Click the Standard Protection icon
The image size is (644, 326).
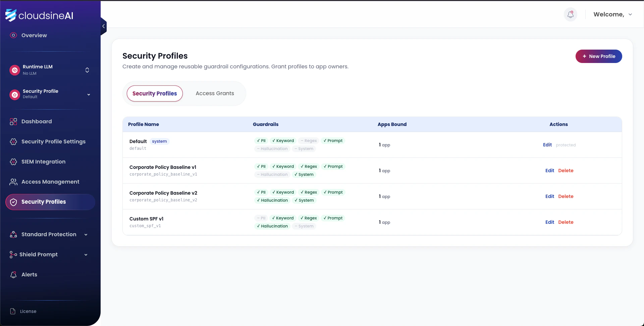pos(13,235)
